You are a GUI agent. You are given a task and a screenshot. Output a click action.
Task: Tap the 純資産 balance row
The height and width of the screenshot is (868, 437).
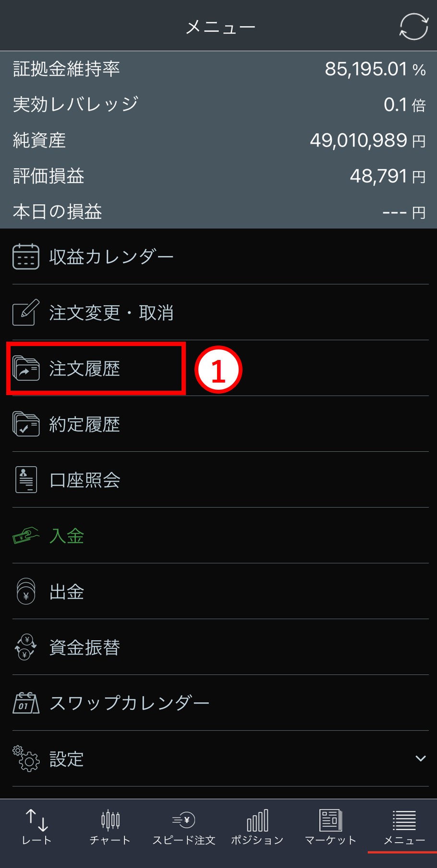point(218,140)
